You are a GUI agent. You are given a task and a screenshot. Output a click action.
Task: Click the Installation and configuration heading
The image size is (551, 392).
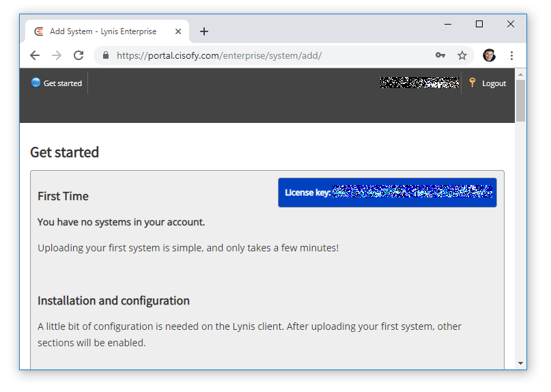point(113,301)
